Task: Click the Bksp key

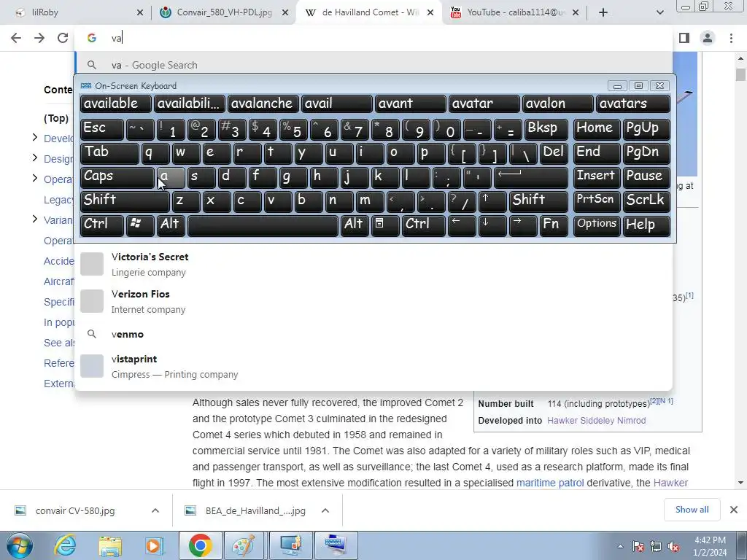Action: (x=546, y=129)
